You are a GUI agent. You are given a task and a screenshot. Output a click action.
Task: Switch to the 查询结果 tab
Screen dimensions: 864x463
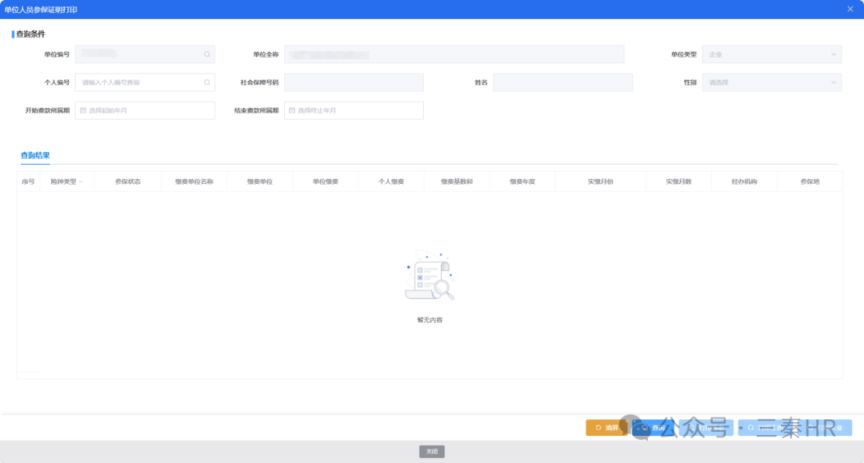pyautogui.click(x=35, y=156)
